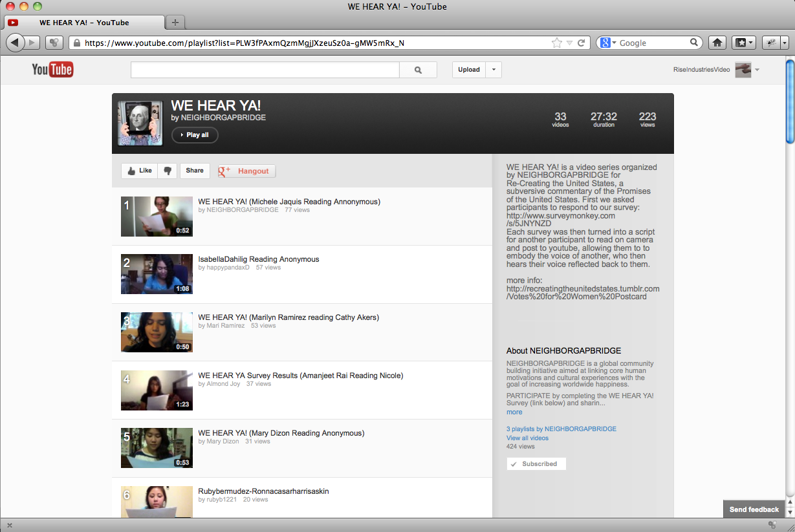Viewport: 795px width, 532px height.
Task: Select the WE HEAR YA! - YouTube tab
Action: click(x=84, y=23)
